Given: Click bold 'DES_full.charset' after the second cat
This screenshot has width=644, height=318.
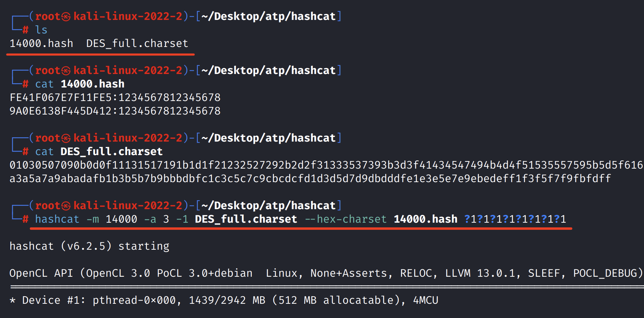Looking at the screenshot, I should click(111, 152).
